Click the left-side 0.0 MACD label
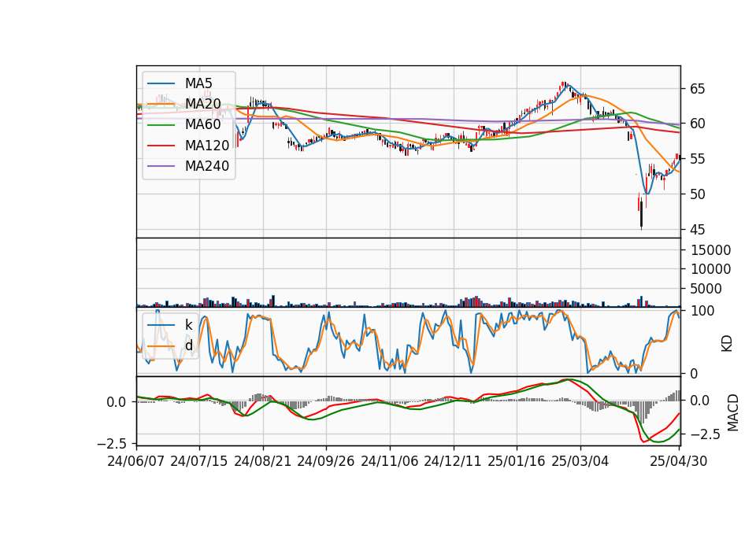This screenshot has height=543, width=756. pos(117,402)
